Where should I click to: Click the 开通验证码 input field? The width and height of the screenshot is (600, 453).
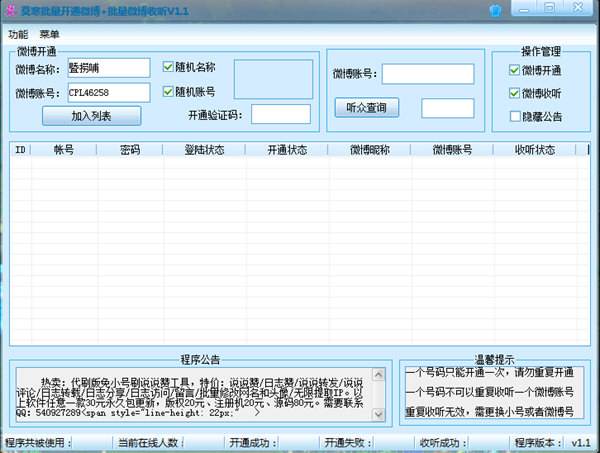point(281,114)
